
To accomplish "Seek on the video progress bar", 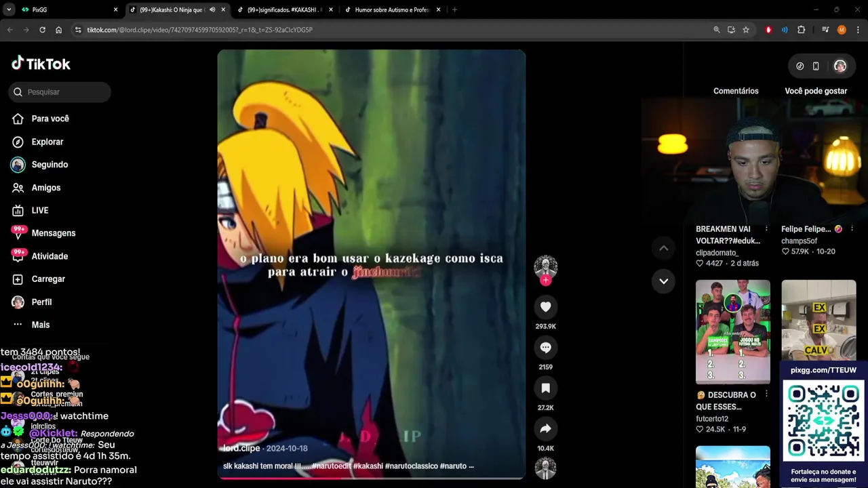I will coord(371,478).
